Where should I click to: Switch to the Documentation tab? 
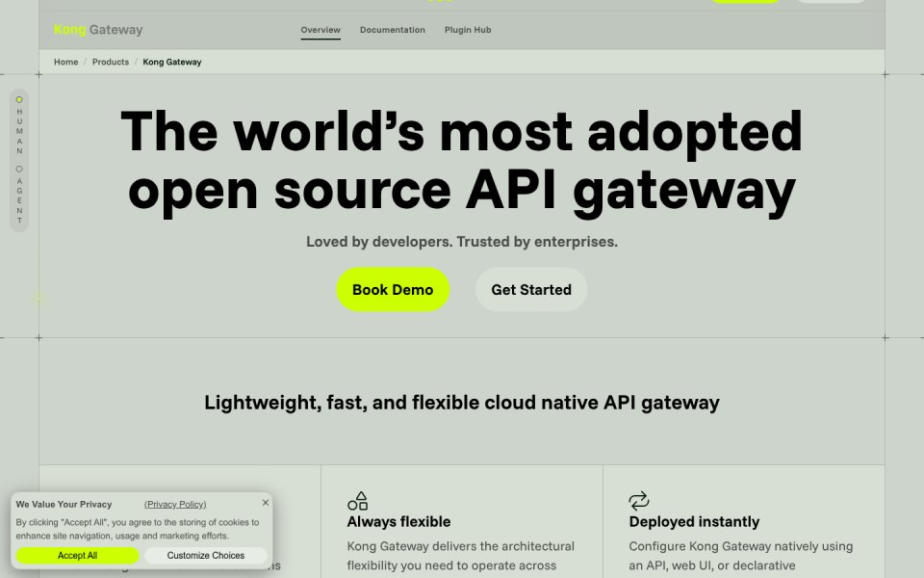point(393,30)
